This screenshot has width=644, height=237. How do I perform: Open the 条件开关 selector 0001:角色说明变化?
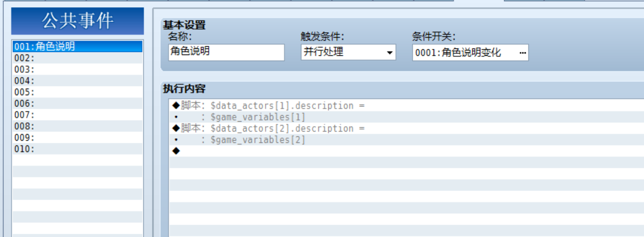point(471,53)
